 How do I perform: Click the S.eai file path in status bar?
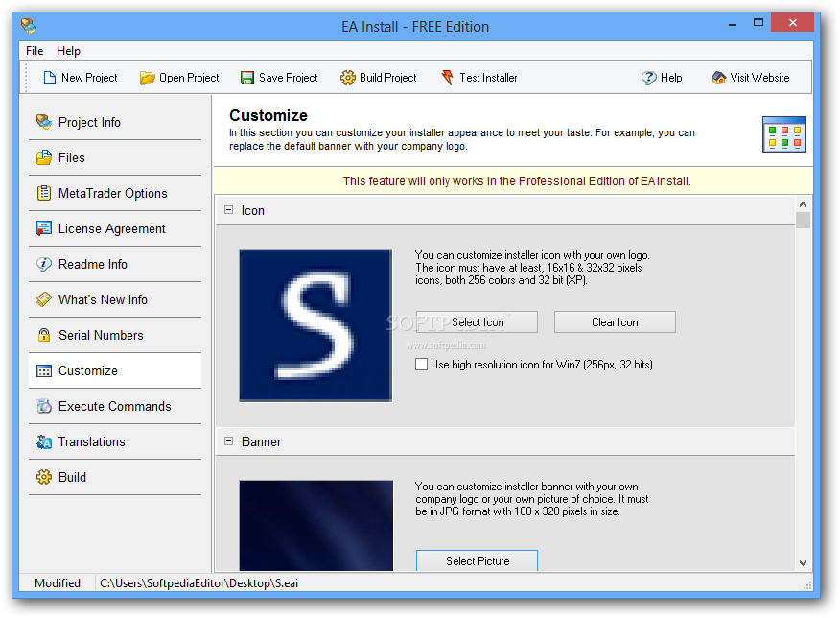[x=198, y=583]
